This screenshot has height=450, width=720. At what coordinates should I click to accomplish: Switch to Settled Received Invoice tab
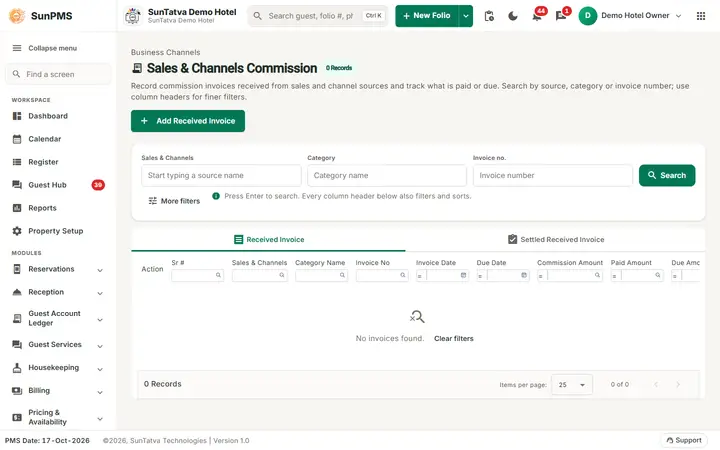556,240
